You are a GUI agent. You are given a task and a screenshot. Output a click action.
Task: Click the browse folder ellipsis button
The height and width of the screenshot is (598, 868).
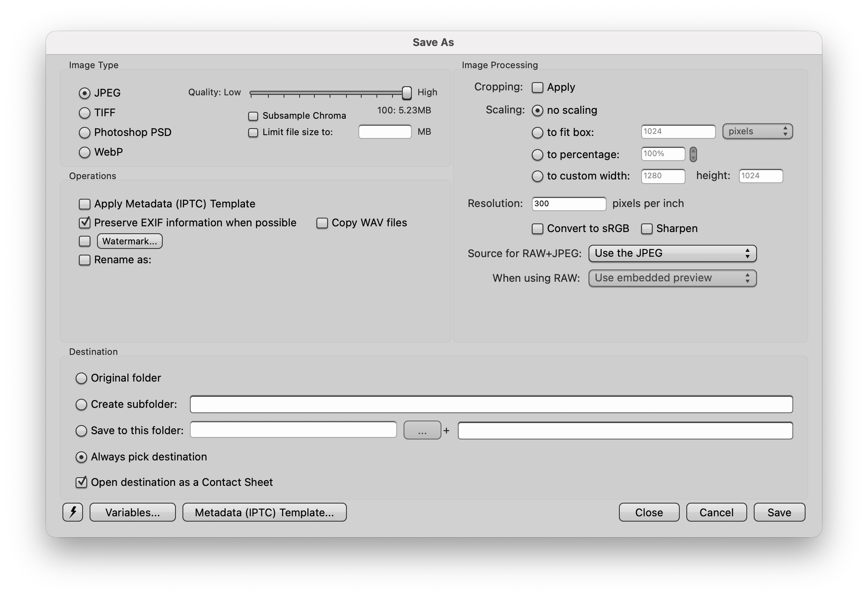[422, 430]
